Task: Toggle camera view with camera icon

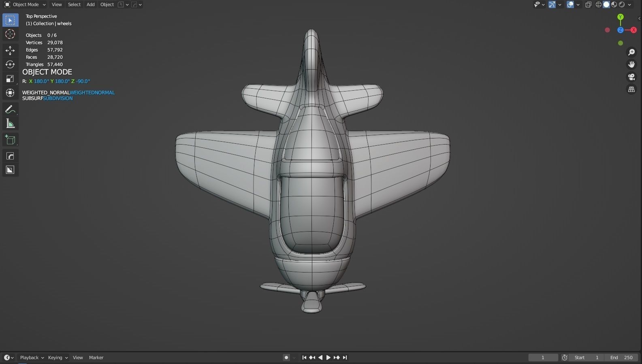Action: [631, 77]
